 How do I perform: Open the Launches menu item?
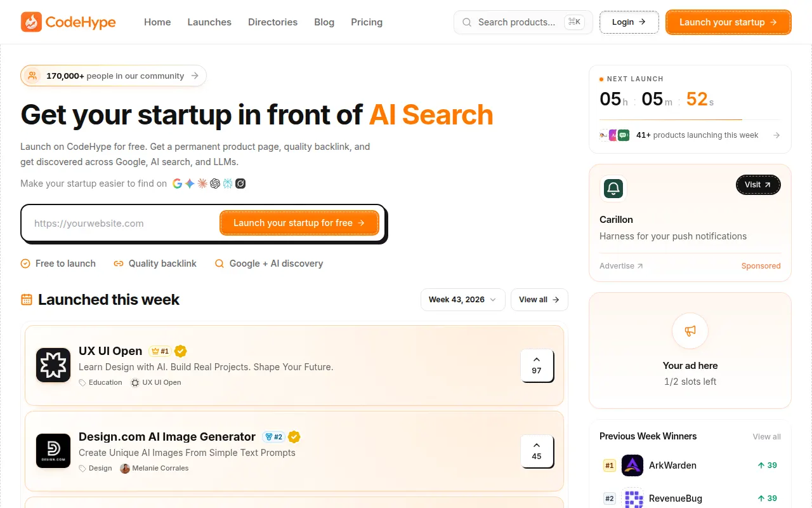209,22
